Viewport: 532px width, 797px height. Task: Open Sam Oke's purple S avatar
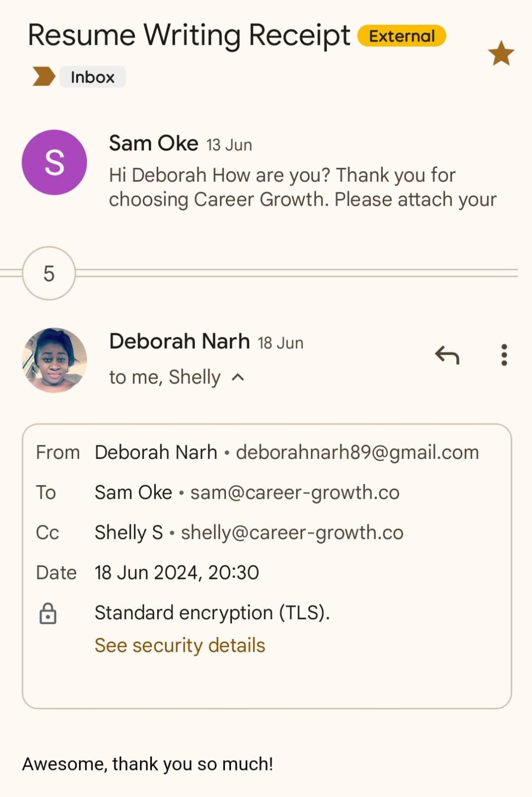[54, 162]
